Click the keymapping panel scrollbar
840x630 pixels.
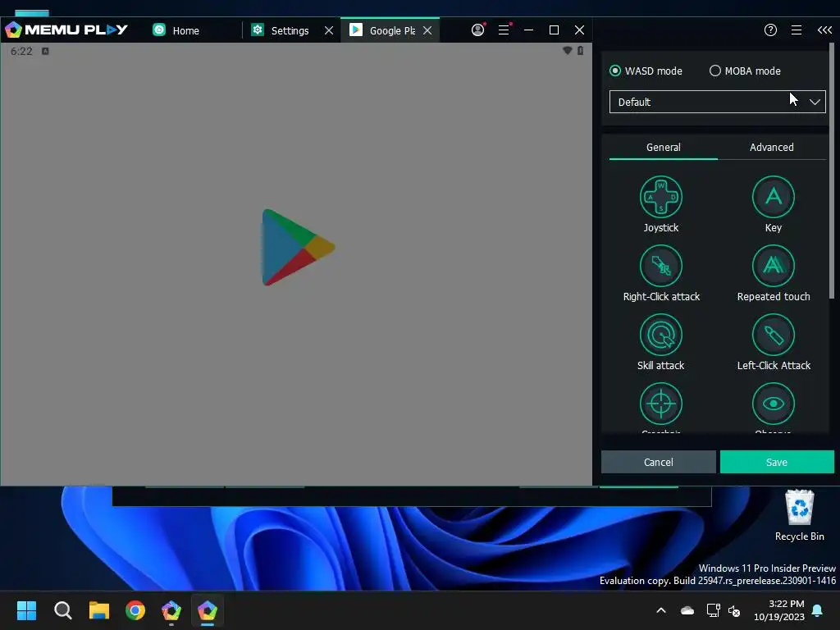(x=832, y=171)
